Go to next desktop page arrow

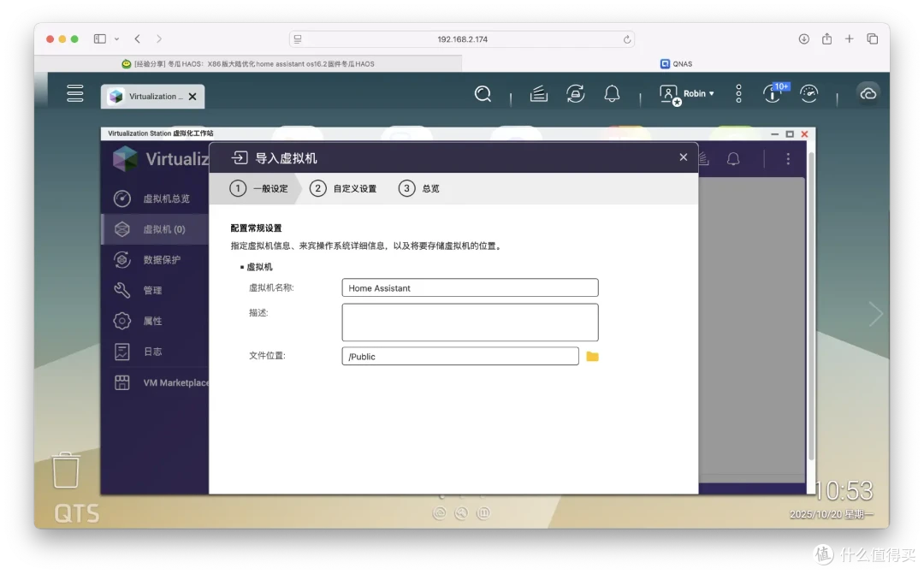pyautogui.click(x=876, y=314)
